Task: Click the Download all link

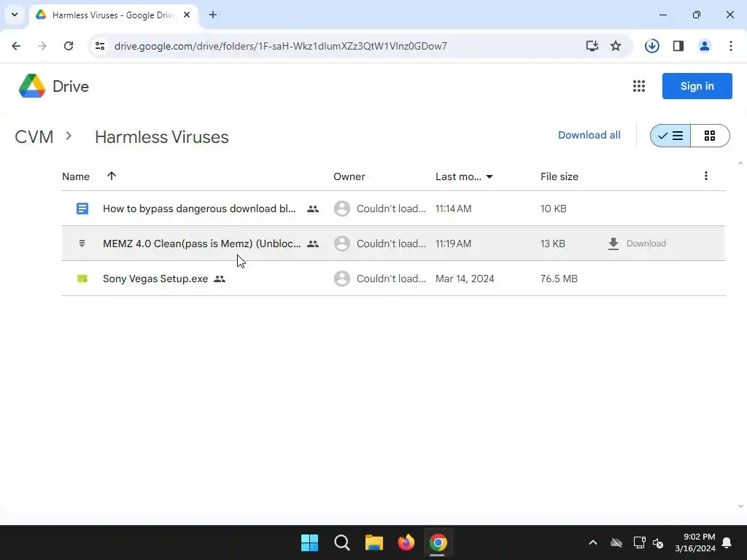Action: click(x=589, y=135)
